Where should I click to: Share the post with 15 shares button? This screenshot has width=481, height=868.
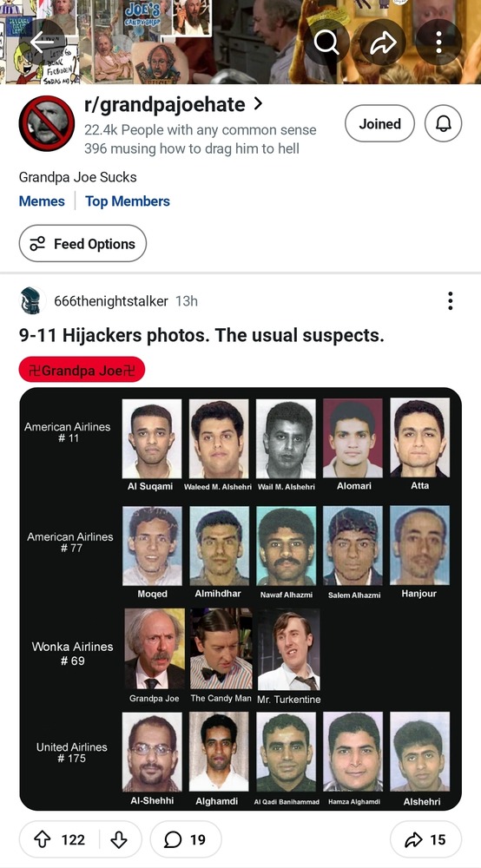[425, 839]
